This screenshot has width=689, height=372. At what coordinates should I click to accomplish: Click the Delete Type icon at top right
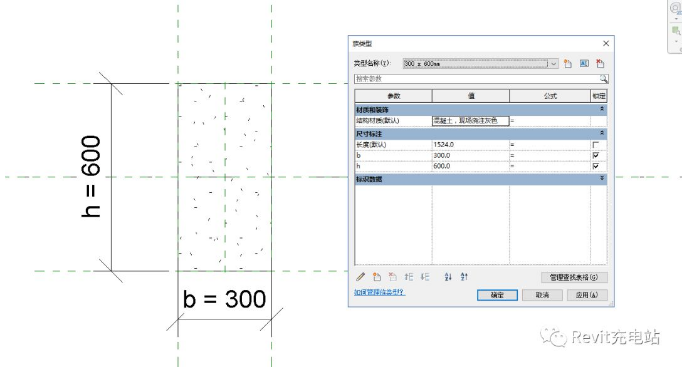pos(600,64)
